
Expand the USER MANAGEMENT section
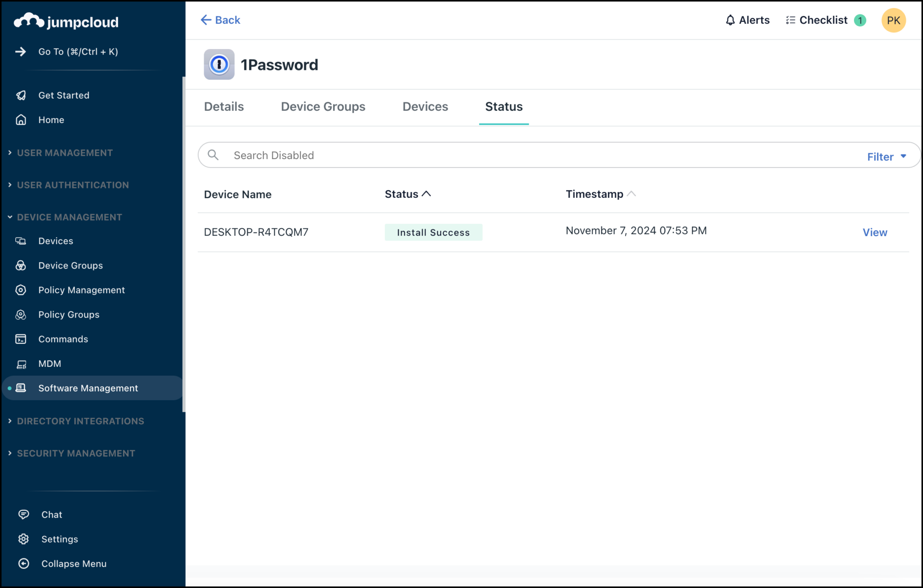tap(64, 153)
